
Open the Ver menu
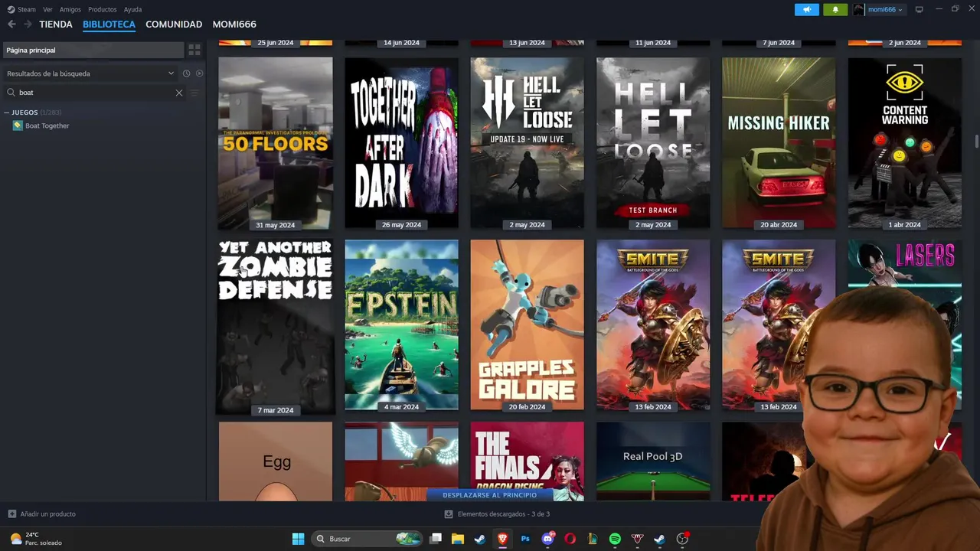tap(47, 9)
